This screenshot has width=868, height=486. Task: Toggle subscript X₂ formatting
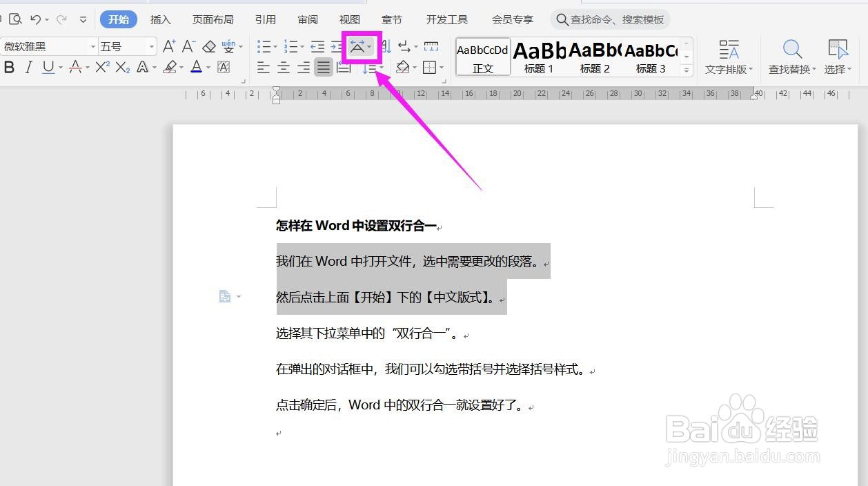(x=123, y=67)
